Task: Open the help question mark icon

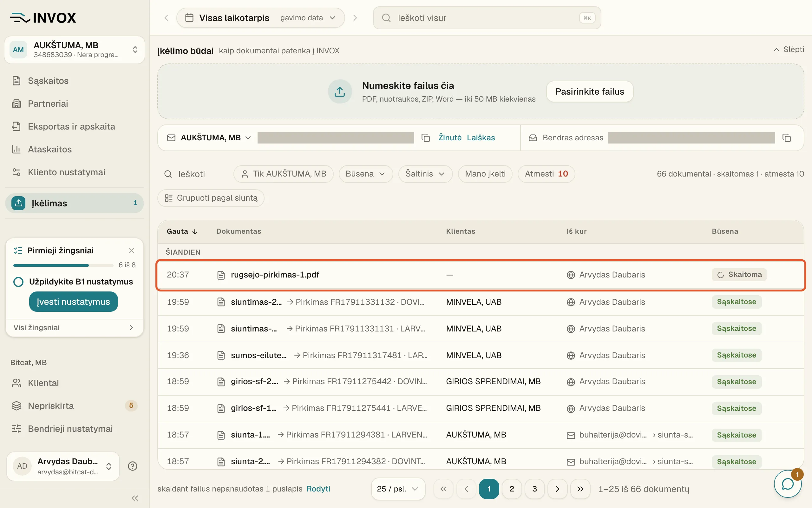Action: 133,466
